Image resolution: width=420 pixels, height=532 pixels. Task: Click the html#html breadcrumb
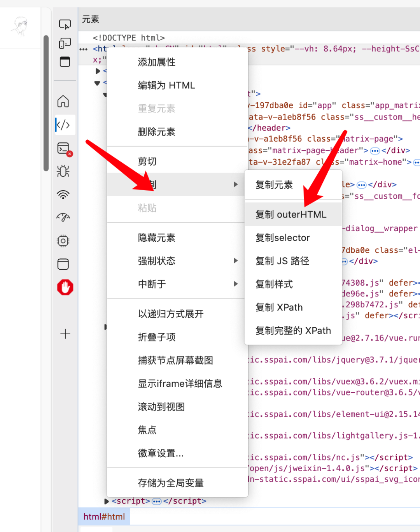(104, 517)
